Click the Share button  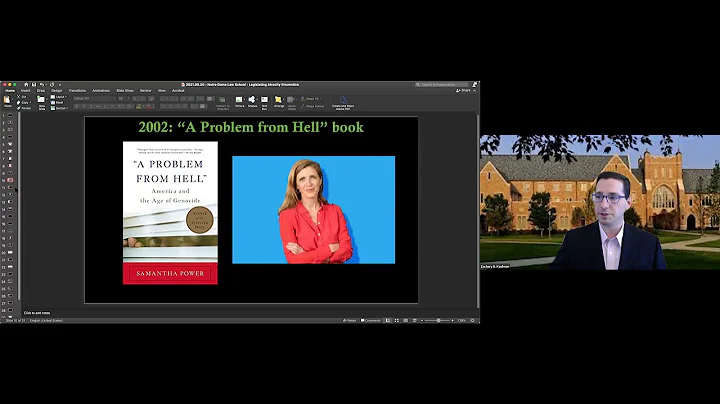pyautogui.click(x=463, y=90)
